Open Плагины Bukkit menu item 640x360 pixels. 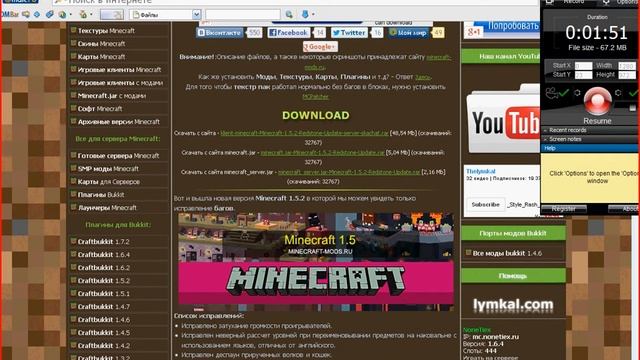(101, 195)
